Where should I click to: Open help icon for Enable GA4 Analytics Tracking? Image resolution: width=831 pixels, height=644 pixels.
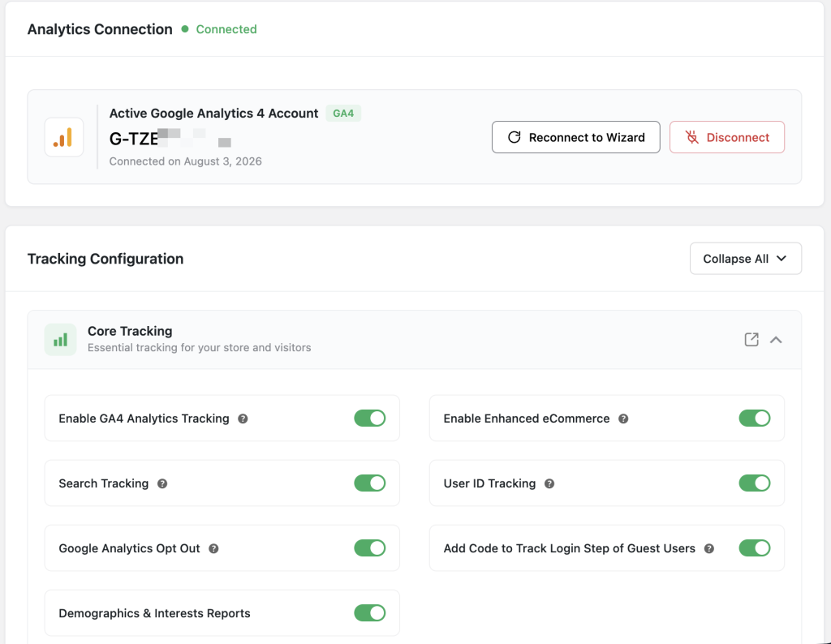click(243, 419)
